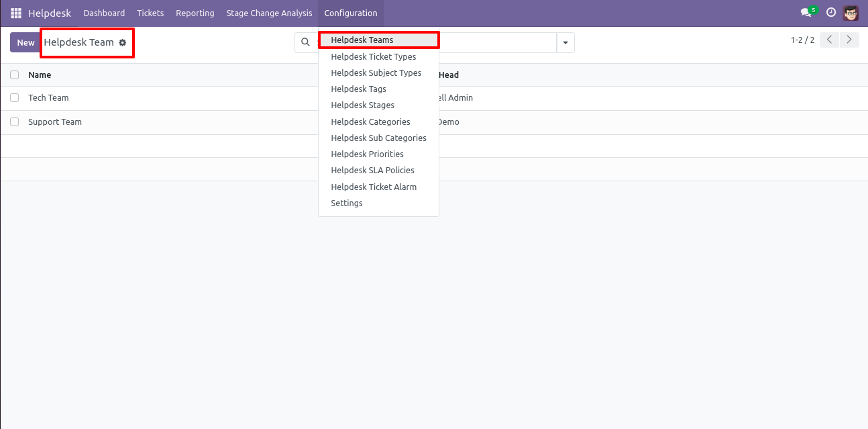Select Helpdesk Priorities entry
Image resolution: width=868 pixels, height=429 pixels.
point(378,154)
